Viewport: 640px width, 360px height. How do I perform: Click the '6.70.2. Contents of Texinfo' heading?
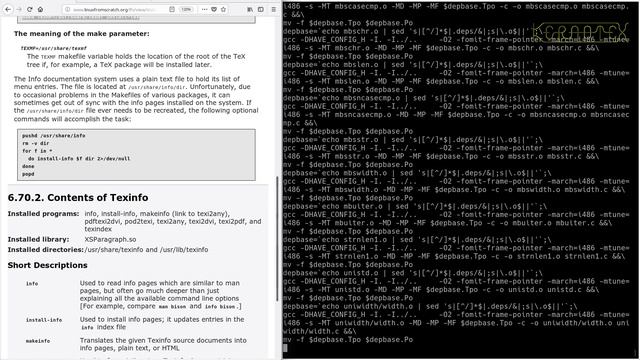78,198
